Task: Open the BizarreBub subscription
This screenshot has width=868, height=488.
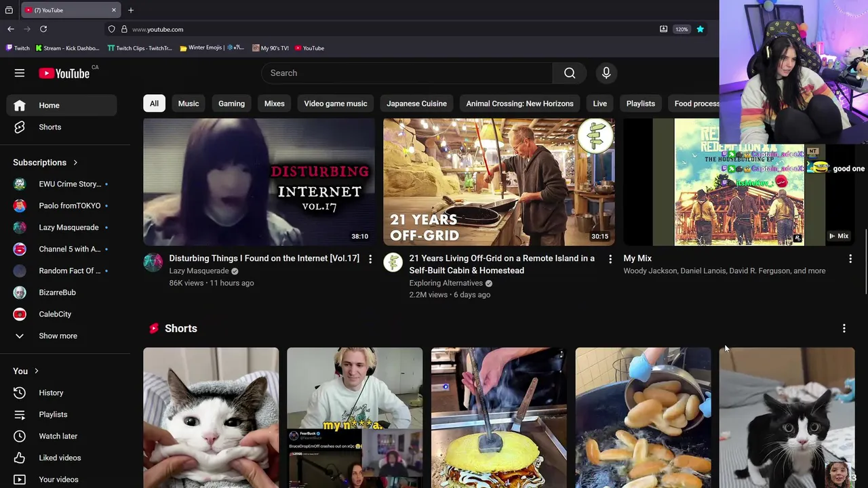Action: click(62, 292)
